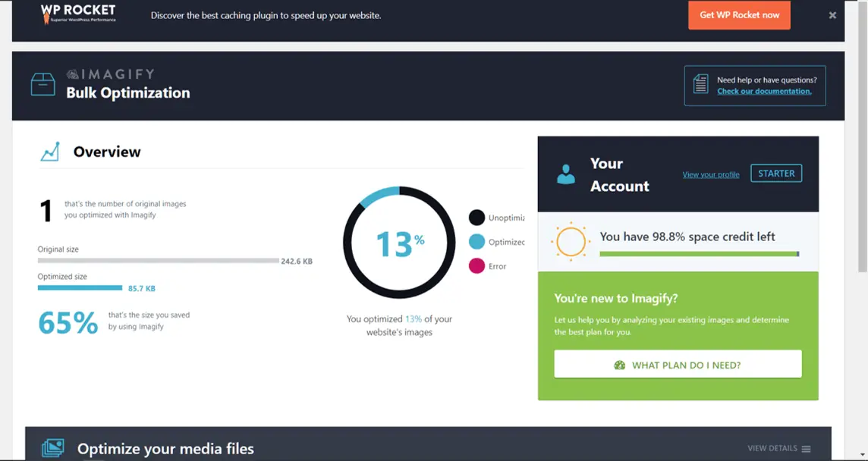This screenshot has height=461, width=868.
Task: Click the You're new to Imagify? heading
Action: 616,298
